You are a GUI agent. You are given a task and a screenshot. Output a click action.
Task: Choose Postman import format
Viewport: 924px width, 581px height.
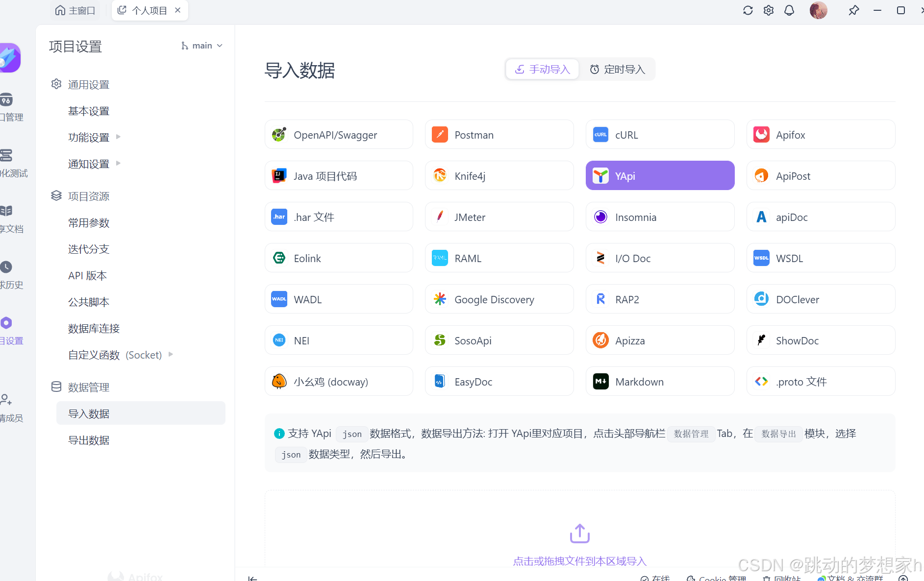click(499, 135)
